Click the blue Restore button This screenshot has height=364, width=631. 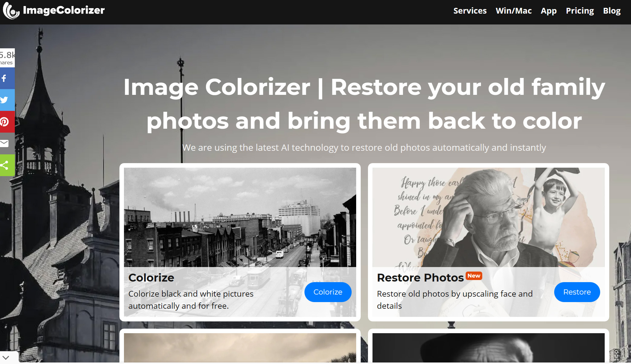577,292
